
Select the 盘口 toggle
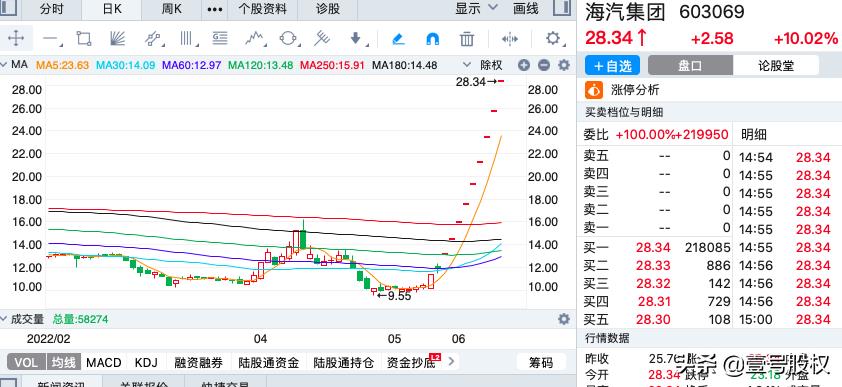click(690, 65)
